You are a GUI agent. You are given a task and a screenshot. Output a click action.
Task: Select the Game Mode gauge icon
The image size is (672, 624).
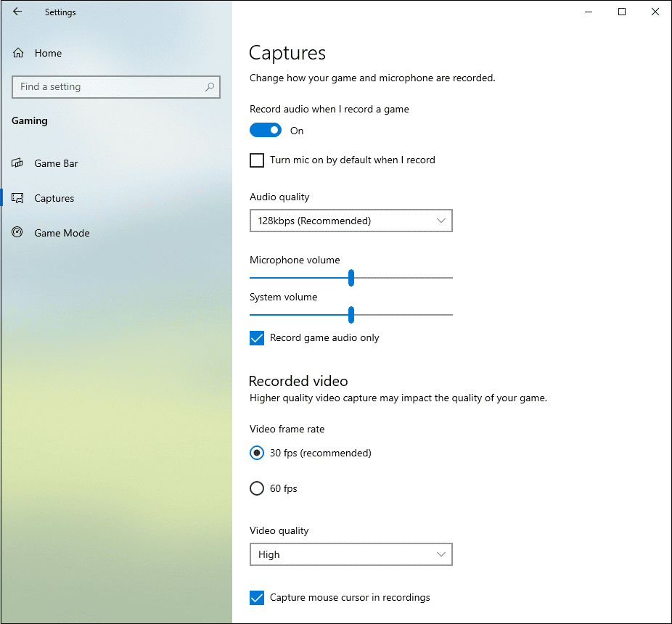pos(17,233)
